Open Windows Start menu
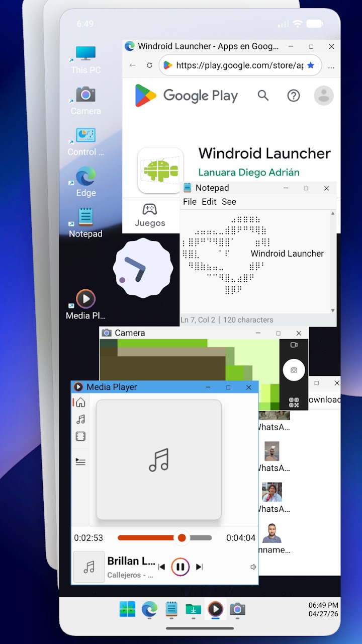Image resolution: width=362 pixels, height=644 pixels. [127, 609]
